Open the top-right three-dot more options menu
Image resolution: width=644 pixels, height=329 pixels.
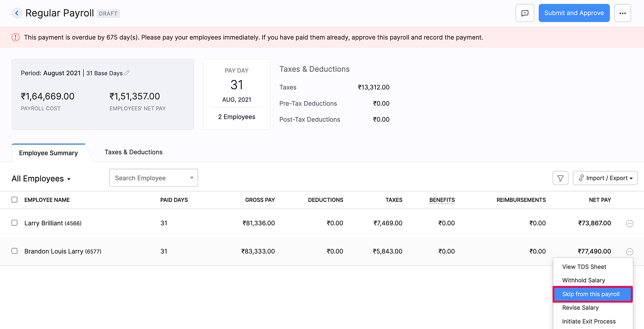[622, 13]
